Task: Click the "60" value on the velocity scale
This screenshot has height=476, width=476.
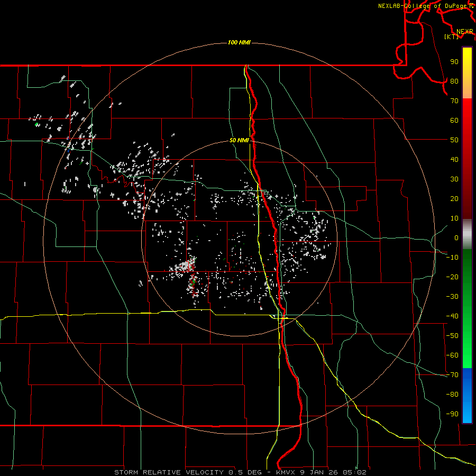Action: (454, 121)
